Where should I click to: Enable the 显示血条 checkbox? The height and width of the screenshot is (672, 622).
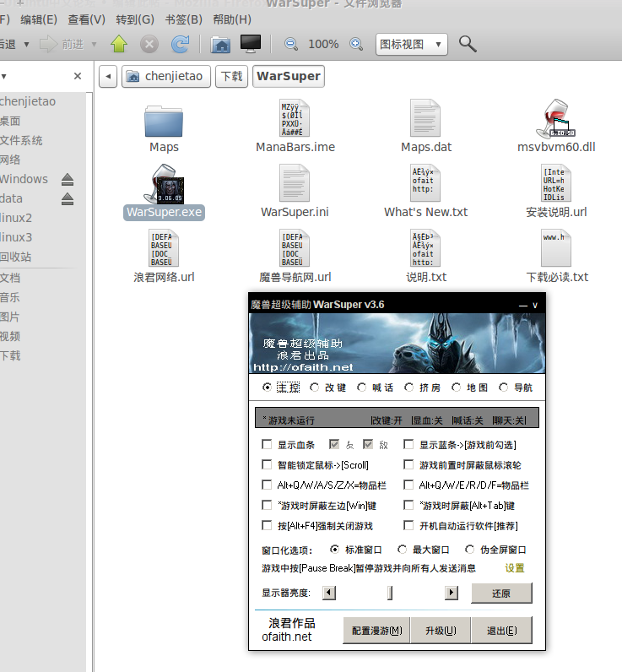tap(267, 444)
